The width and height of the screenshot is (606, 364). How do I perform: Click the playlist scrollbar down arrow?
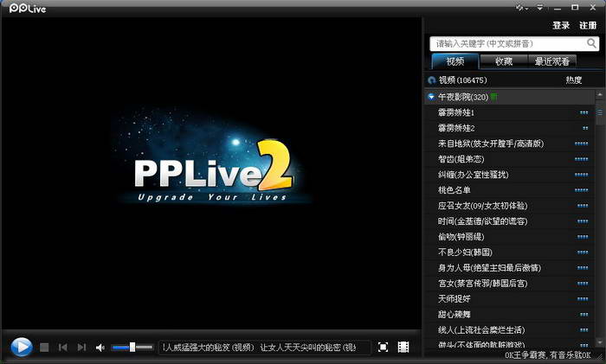pyautogui.click(x=600, y=342)
